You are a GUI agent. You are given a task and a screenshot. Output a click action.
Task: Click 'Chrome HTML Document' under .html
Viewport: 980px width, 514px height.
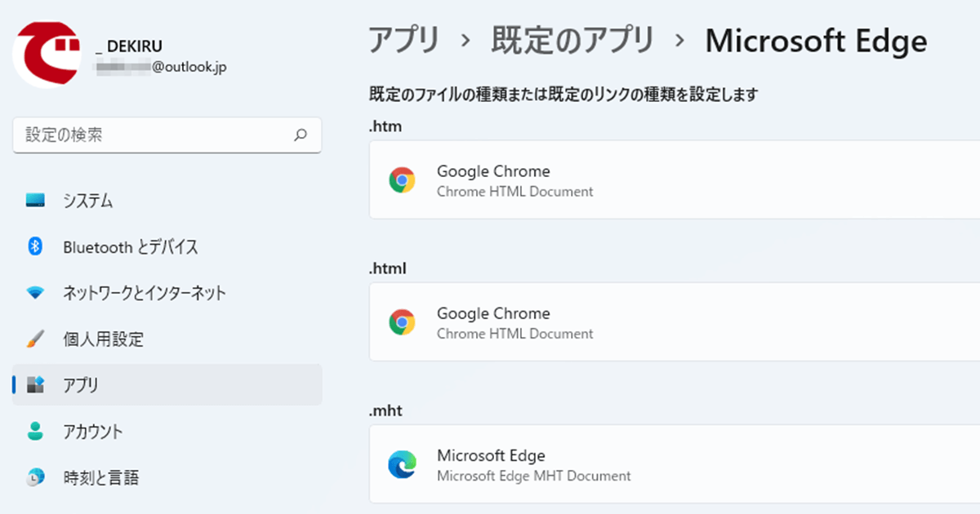[515, 334]
